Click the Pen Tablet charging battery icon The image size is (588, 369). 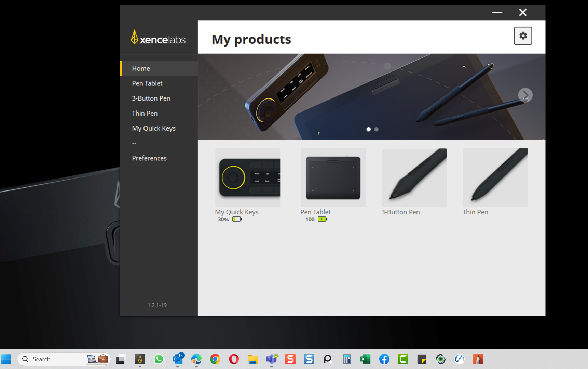tap(323, 219)
